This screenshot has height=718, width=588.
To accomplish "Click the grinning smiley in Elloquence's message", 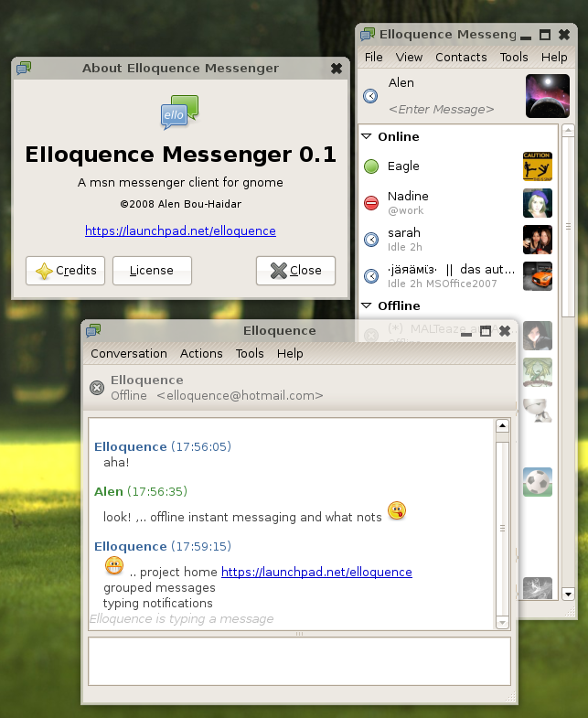I will (x=114, y=565).
